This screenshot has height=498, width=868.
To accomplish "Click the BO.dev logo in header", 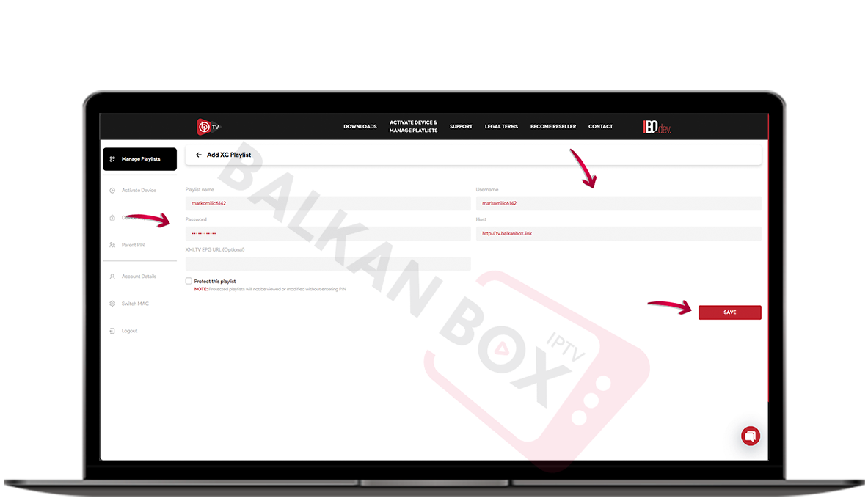I will (x=657, y=127).
